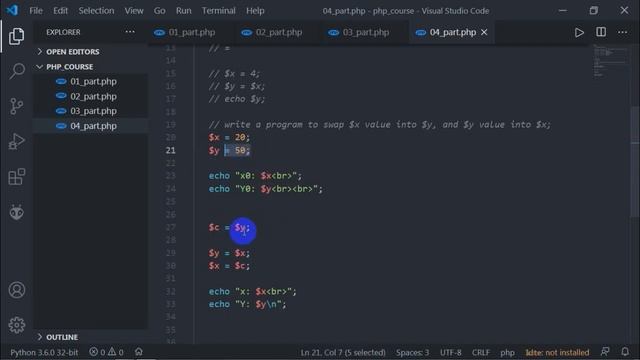Place cursor on '$x = $c;' line
This screenshot has width=640, height=360.
click(229, 266)
